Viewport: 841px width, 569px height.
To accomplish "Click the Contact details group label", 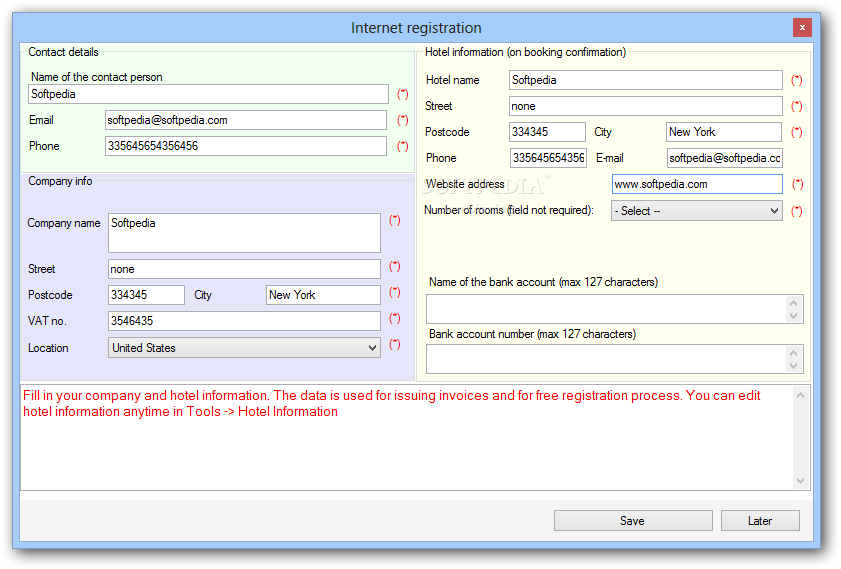I will tap(63, 52).
